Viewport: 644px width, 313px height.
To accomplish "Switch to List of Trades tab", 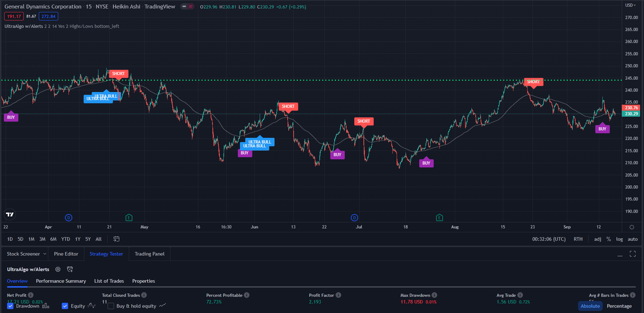I will point(109,281).
